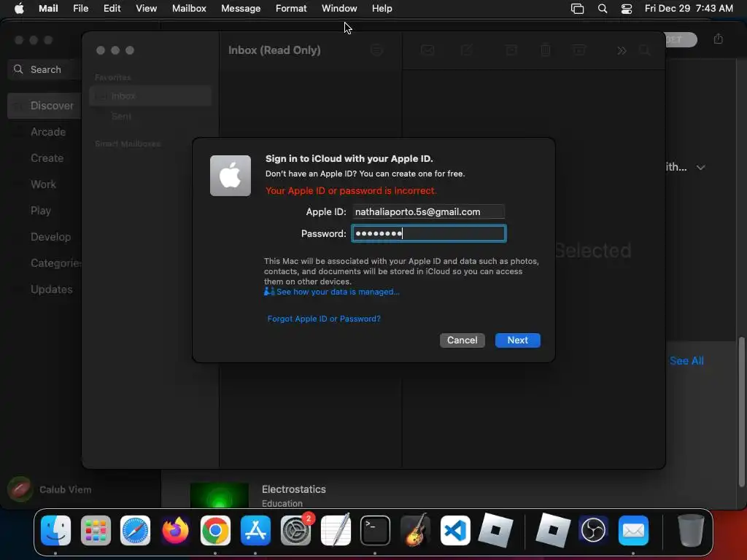Viewport: 747px width, 560px height.
Task: Select Inbox in Mail sidebar
Action: [150, 96]
